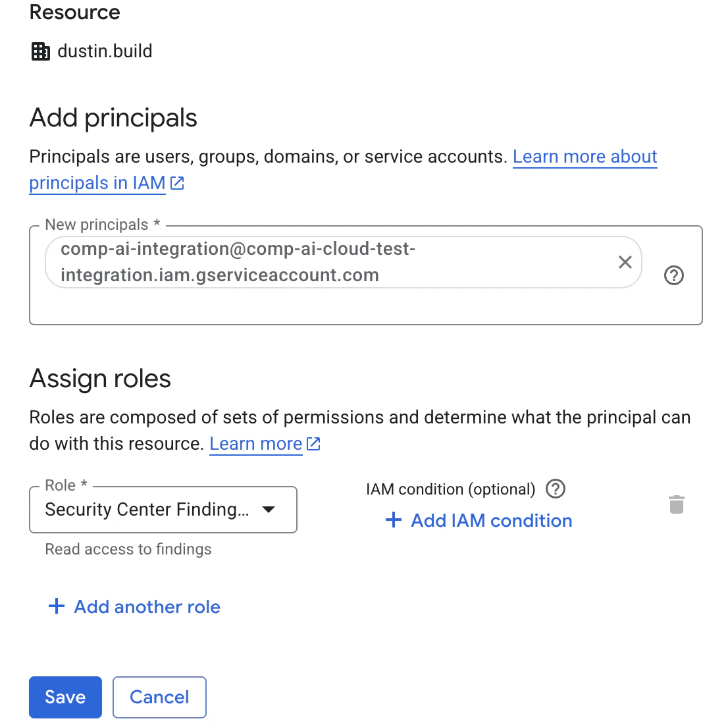
Task: Save the principal and role assignment
Action: 65,697
